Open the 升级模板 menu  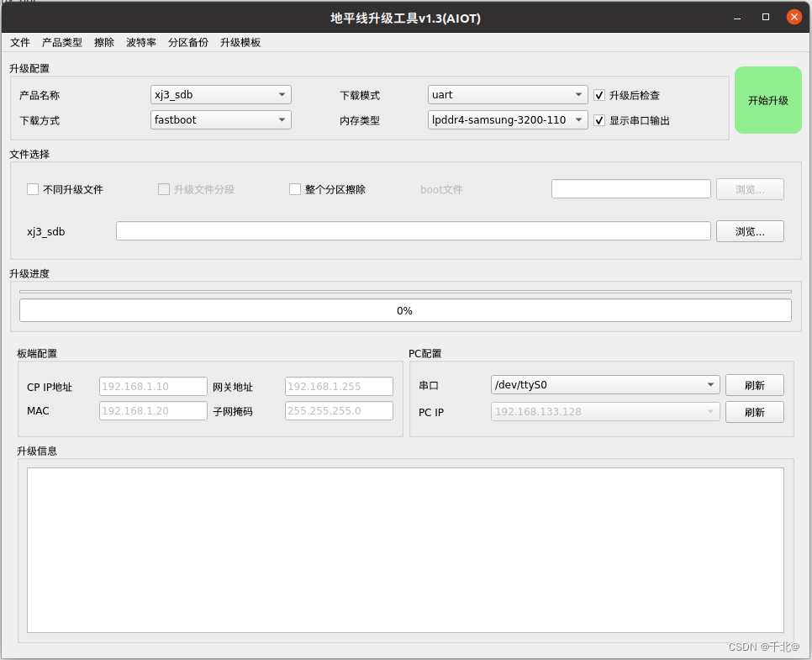240,43
